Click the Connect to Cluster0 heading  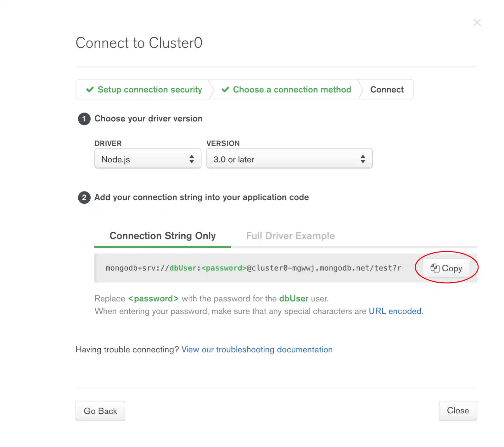tap(139, 43)
